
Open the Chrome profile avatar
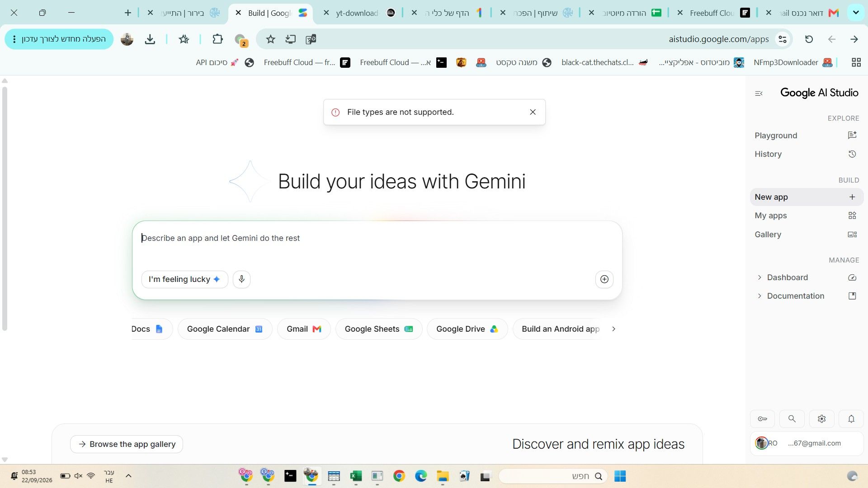127,39
